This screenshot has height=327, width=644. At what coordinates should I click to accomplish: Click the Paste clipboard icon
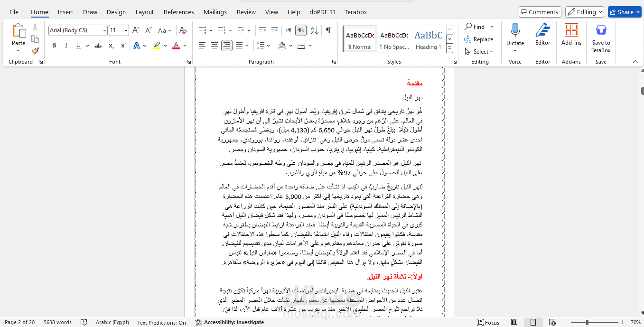click(19, 31)
